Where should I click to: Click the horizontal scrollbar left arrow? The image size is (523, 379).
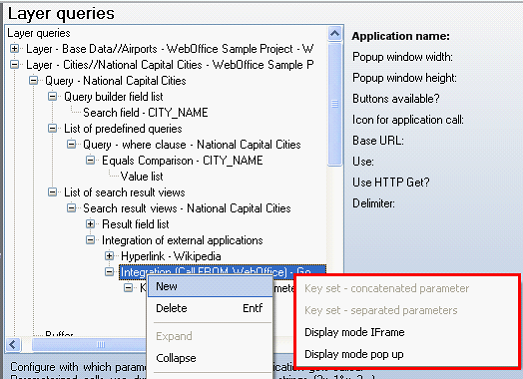pos(13,344)
